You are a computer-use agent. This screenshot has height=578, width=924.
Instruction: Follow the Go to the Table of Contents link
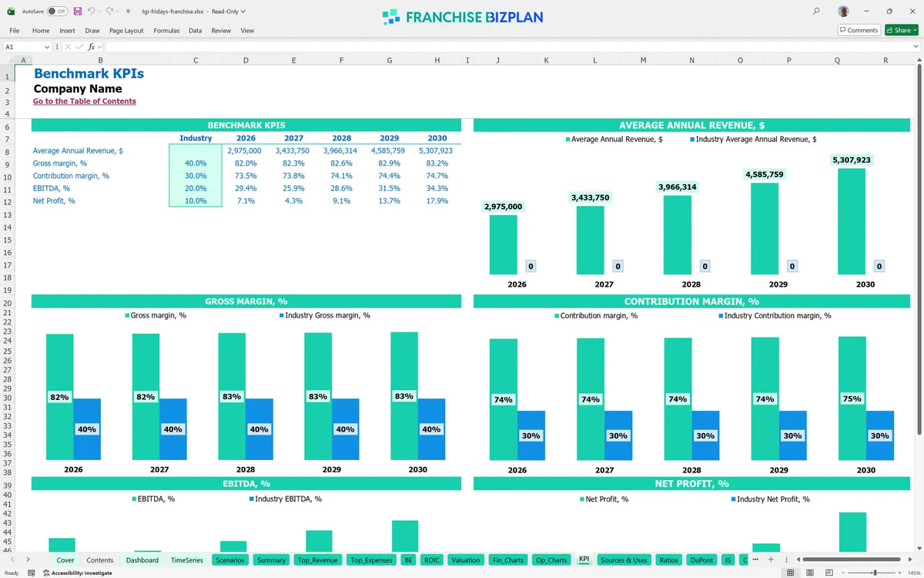click(85, 101)
